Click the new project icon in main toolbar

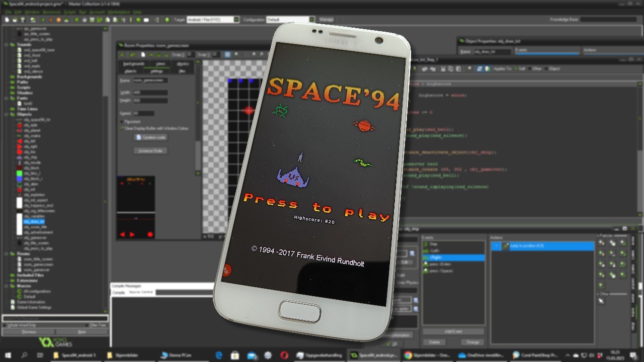point(7,20)
